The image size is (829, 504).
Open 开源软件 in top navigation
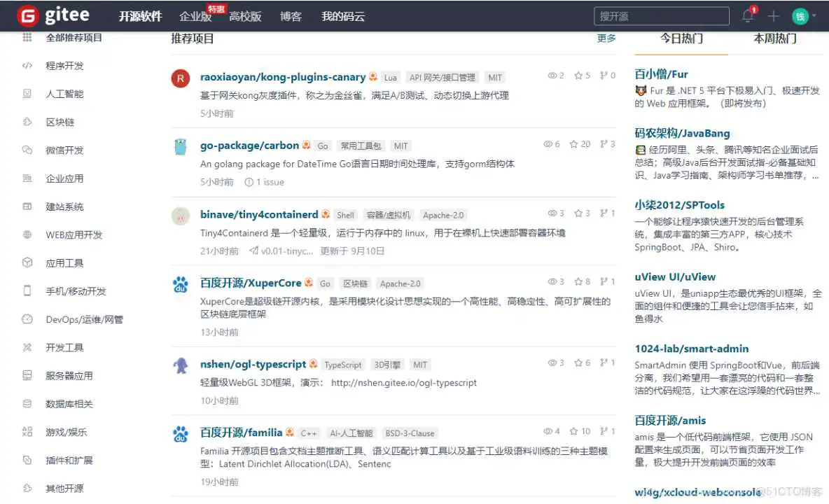click(140, 17)
